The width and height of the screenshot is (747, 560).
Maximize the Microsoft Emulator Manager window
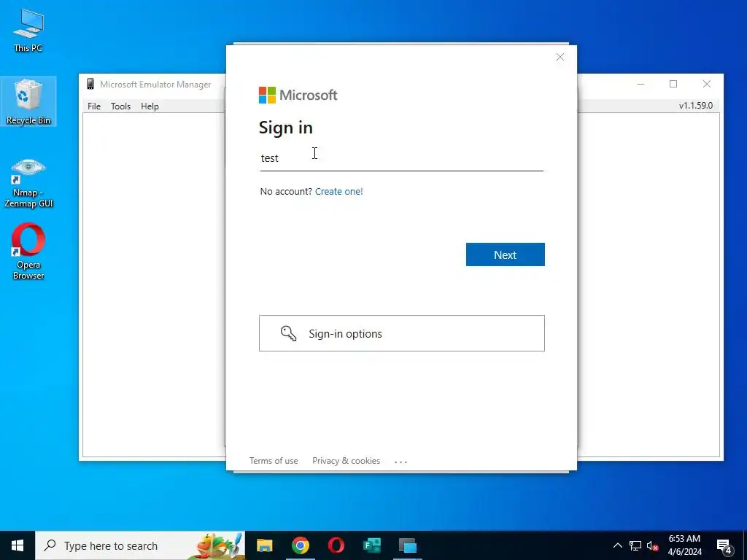point(673,85)
